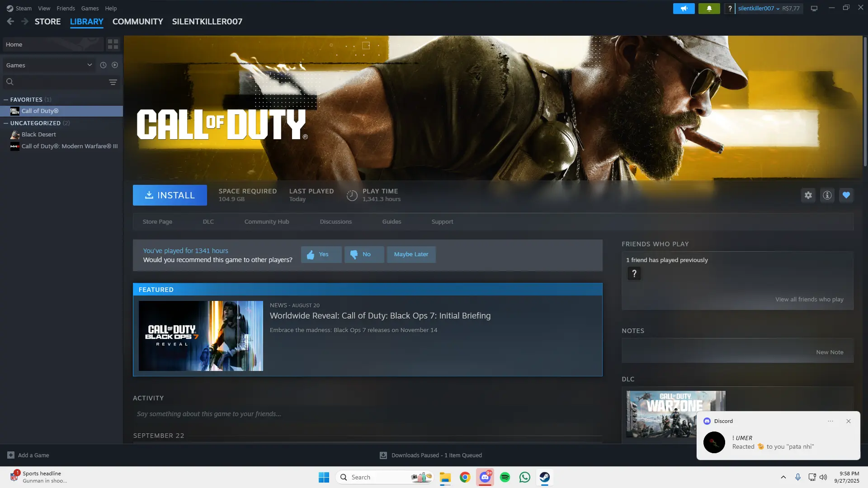This screenshot has height=488, width=868.
Task: Click the Home button in sidebar
Action: click(x=53, y=44)
